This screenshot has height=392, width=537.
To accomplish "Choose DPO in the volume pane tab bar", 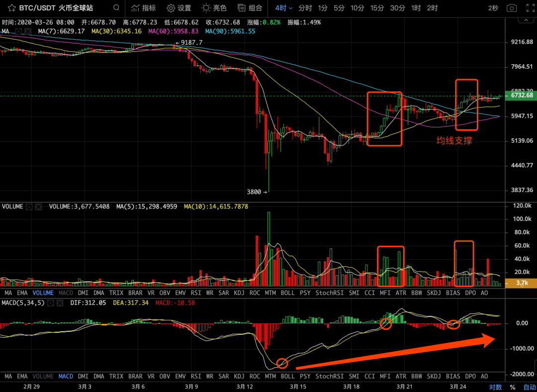I will [x=470, y=293].
